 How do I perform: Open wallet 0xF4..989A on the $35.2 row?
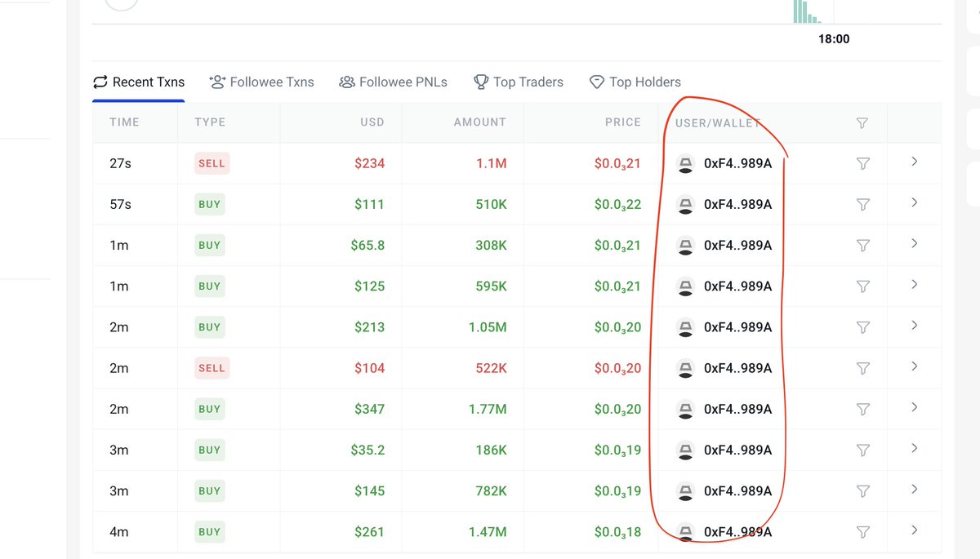point(737,450)
